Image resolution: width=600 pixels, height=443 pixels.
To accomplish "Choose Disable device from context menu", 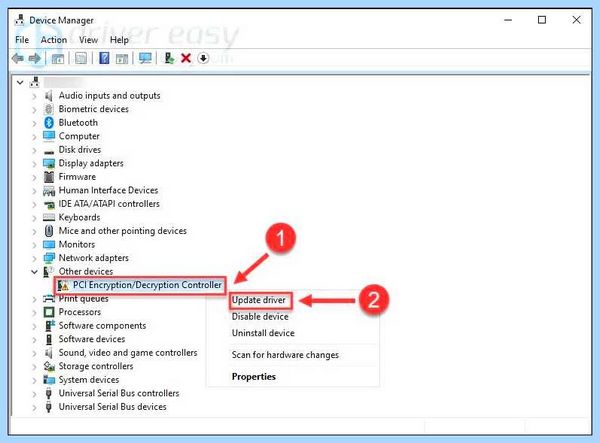I will (260, 317).
